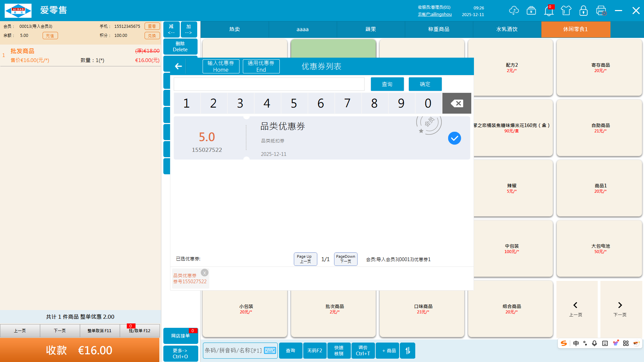644x362 pixels.
Task: Click PageDown 下一页 in the coupon list
Action: click(x=345, y=259)
